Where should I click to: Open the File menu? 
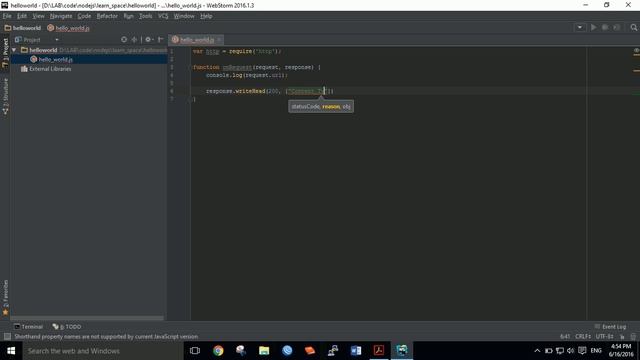click(x=7, y=16)
